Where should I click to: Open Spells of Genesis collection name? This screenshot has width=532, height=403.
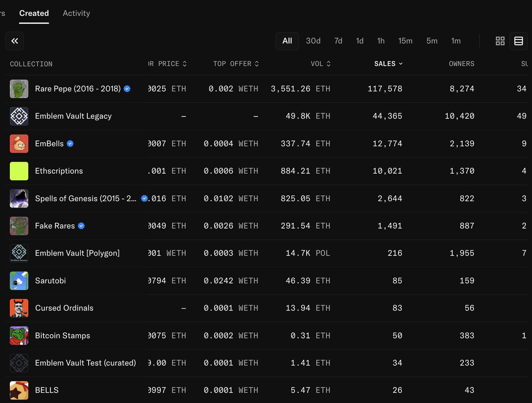point(86,198)
